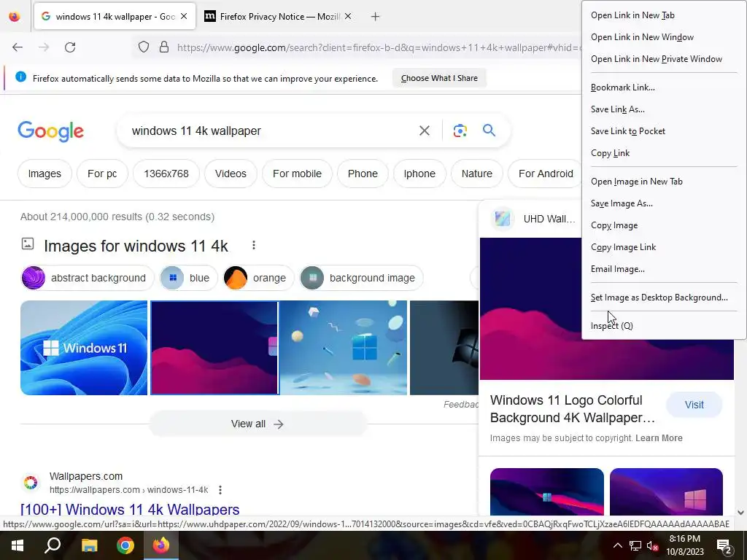Click the UHD Wallpaper source favicon
Screen dimensions: 747x560
pos(503,219)
